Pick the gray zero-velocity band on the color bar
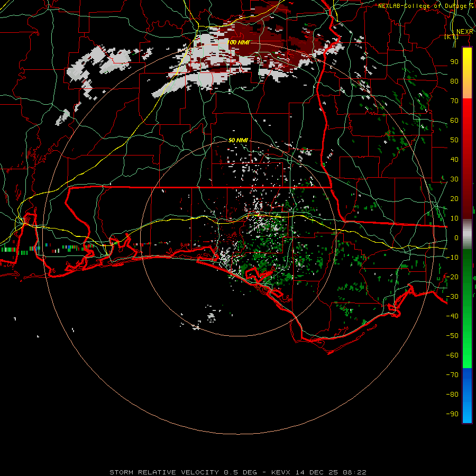 click(467, 234)
